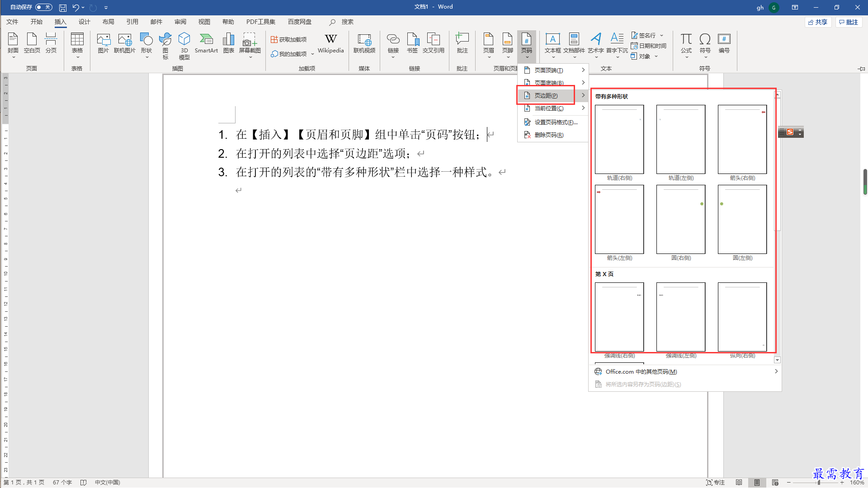Open the shapes (形状) gallery

[x=146, y=45]
